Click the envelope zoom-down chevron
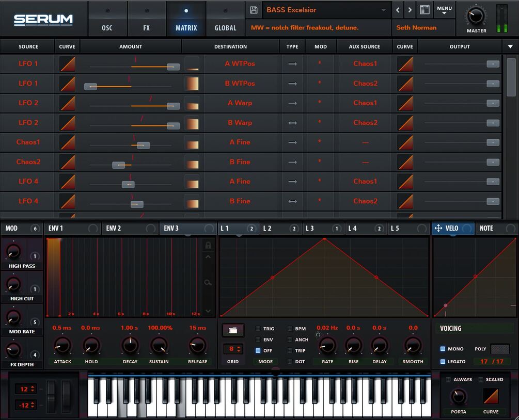This screenshot has height=420, width=519. (x=208, y=311)
